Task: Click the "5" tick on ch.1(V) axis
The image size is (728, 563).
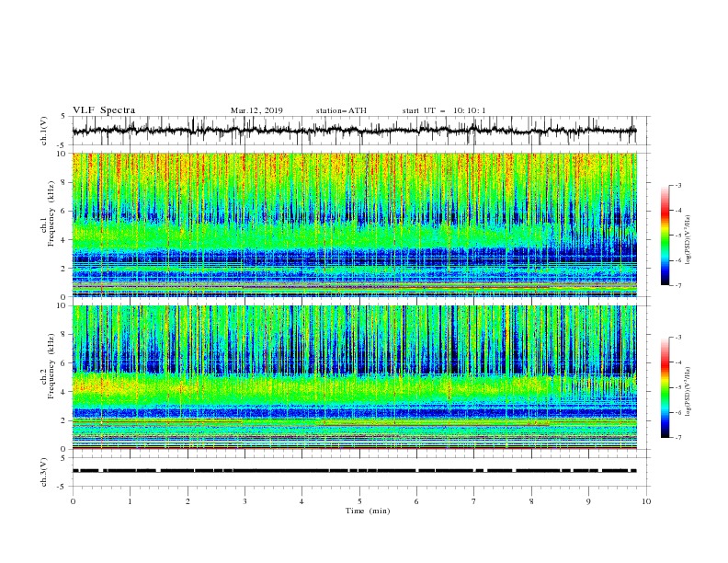Action: click(63, 117)
